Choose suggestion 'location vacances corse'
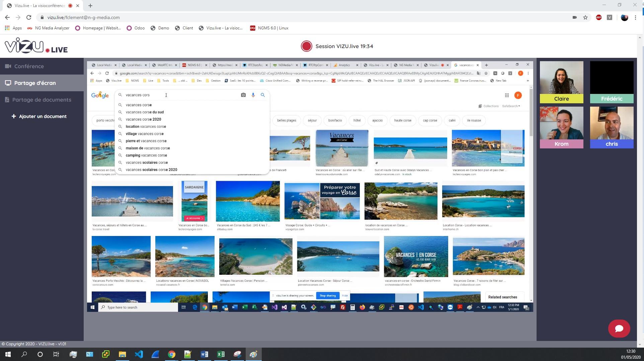The image size is (644, 361). click(x=192, y=126)
